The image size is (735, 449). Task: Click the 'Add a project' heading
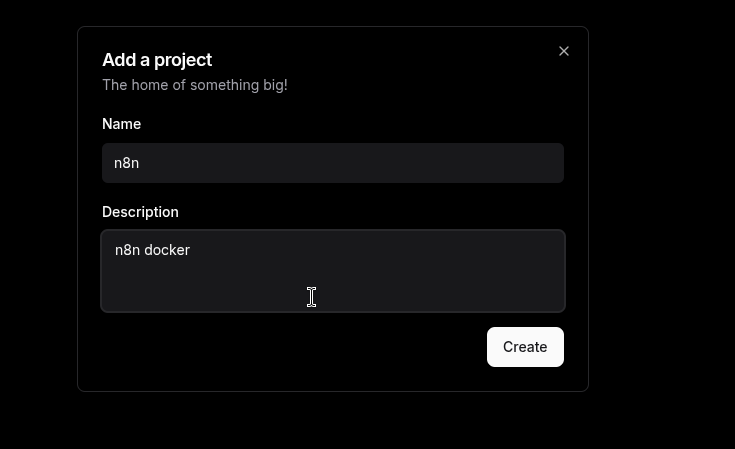point(157,60)
